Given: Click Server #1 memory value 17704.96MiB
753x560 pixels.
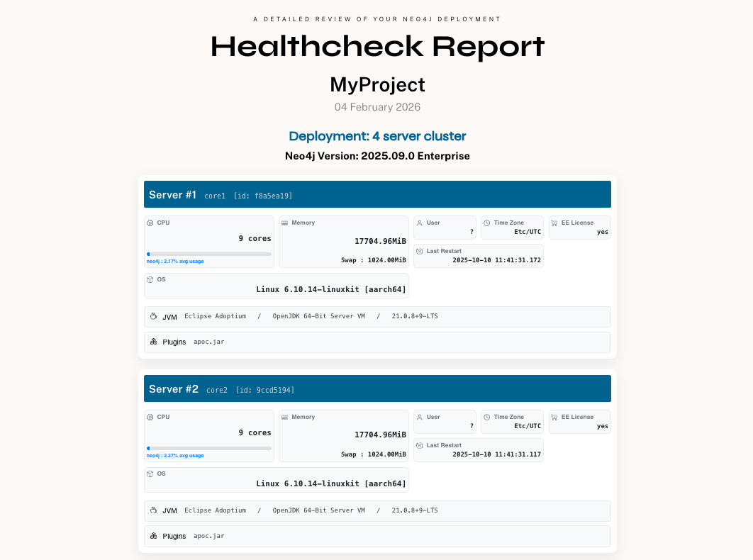Looking at the screenshot, I should point(380,241).
